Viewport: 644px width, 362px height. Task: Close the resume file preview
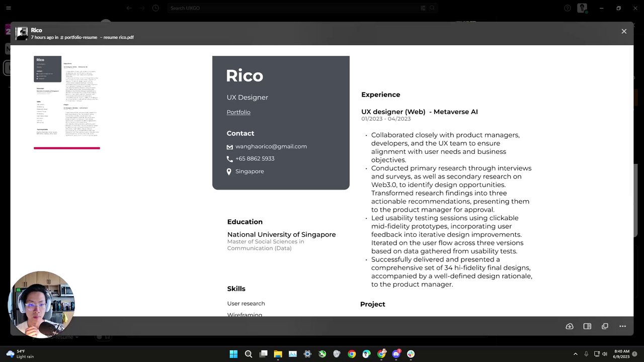point(624,31)
